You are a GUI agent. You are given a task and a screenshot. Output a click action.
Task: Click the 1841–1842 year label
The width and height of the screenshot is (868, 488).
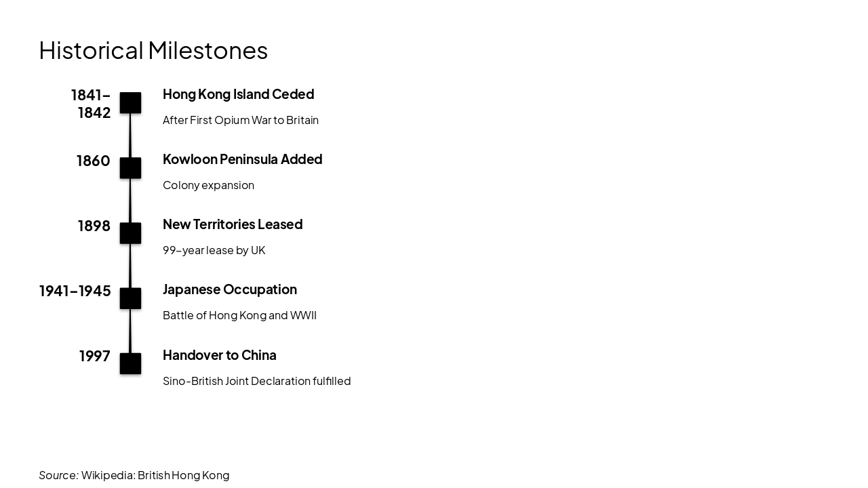pos(92,104)
